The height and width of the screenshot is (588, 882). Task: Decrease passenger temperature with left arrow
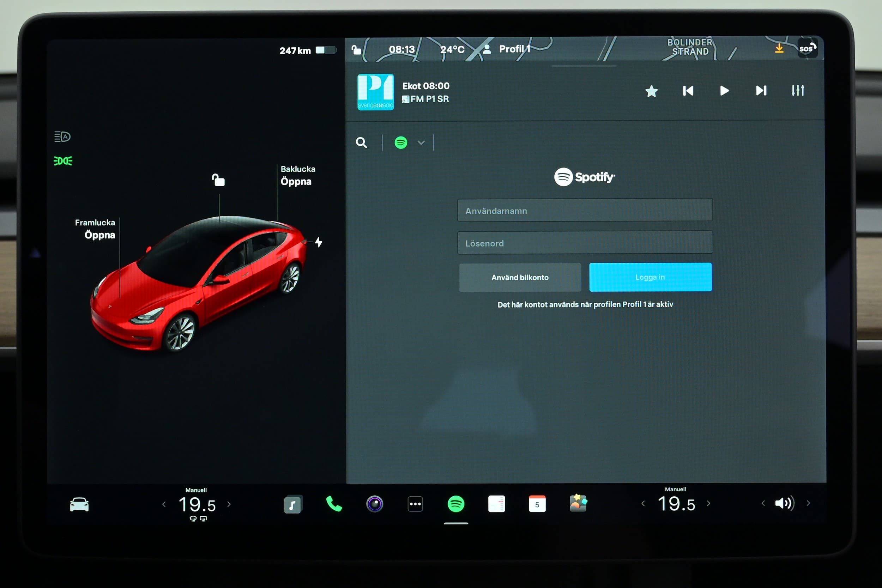643,504
